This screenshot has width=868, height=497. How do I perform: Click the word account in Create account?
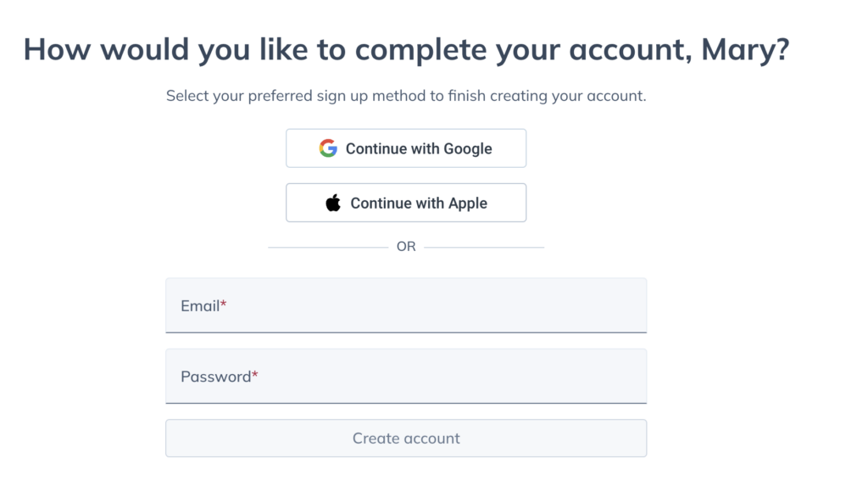coord(431,438)
